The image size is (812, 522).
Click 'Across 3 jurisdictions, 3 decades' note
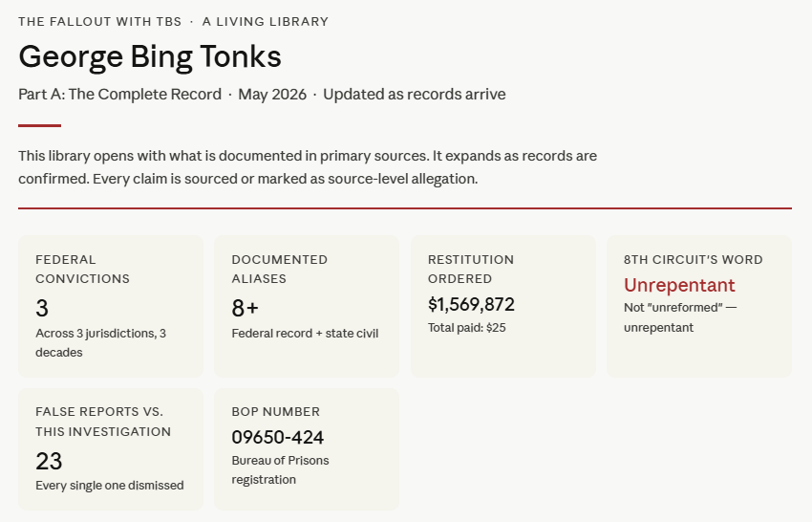click(x=101, y=342)
